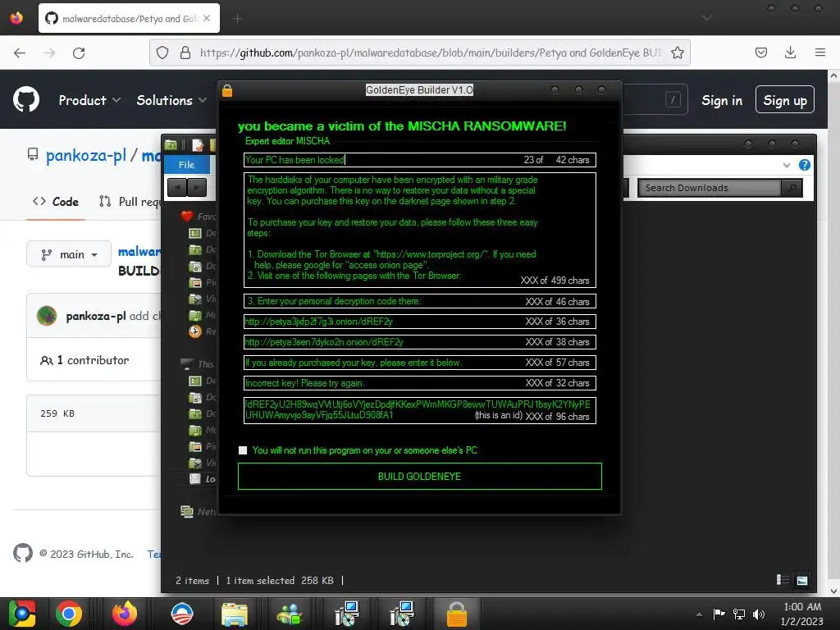Click the Sign up button

(785, 100)
